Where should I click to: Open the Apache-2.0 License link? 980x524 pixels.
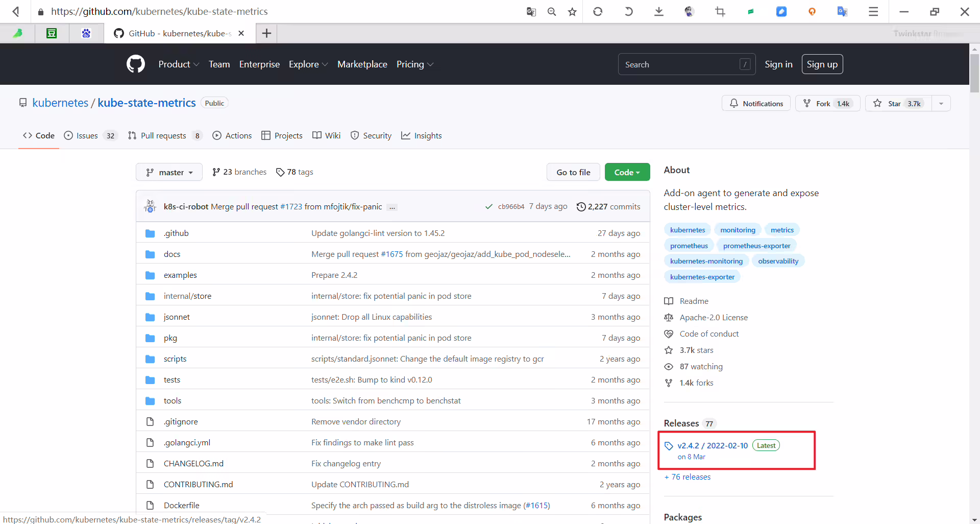click(714, 318)
